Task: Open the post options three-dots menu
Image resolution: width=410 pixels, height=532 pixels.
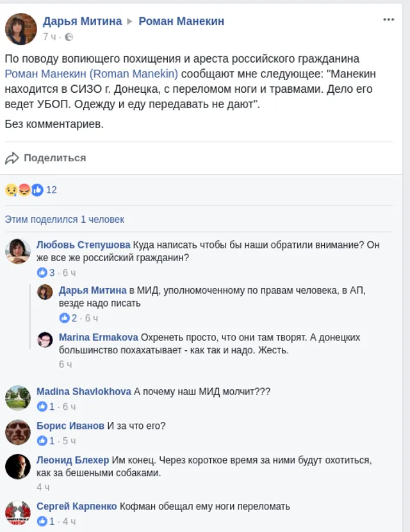Action: [x=388, y=20]
